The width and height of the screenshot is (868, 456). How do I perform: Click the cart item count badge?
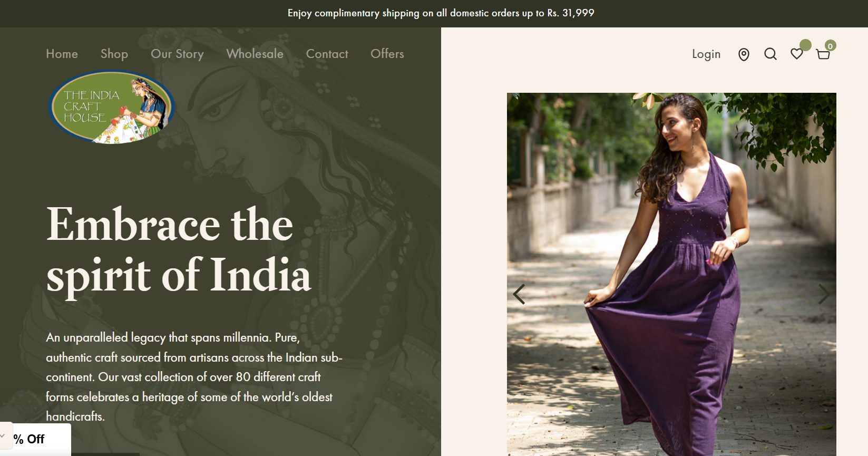[x=831, y=46]
